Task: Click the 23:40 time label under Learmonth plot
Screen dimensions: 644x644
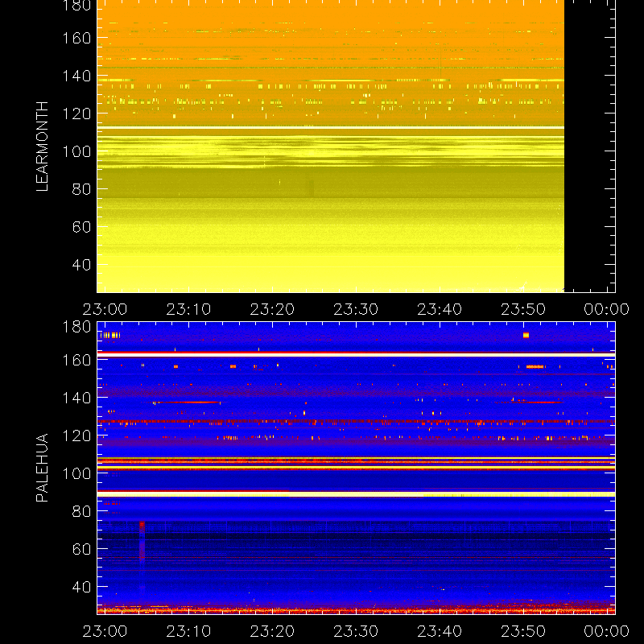Action: coord(440,309)
